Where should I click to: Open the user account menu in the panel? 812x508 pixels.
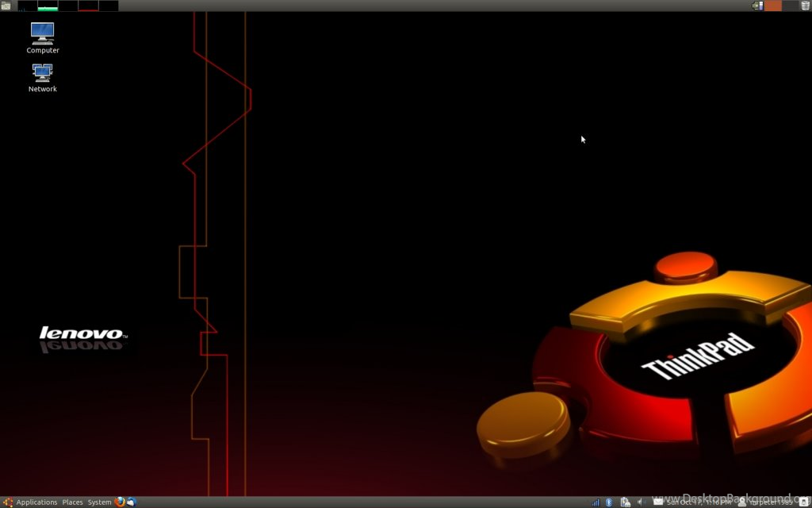[x=765, y=502]
